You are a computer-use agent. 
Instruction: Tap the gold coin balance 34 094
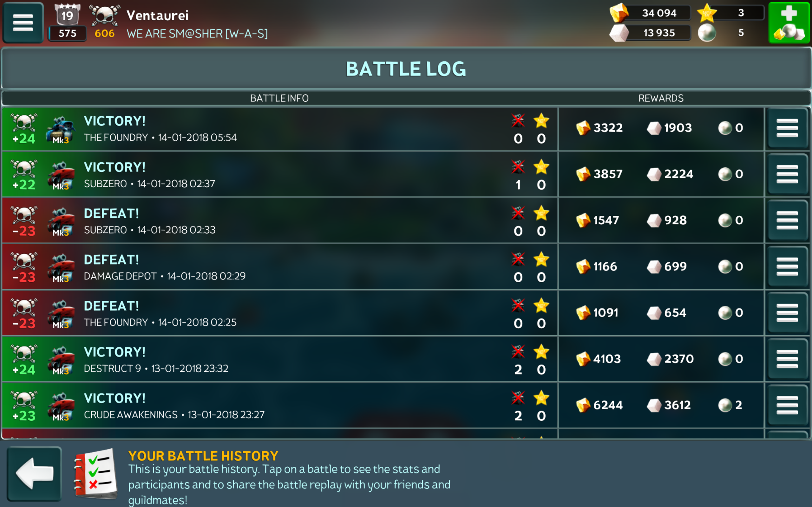click(650, 13)
